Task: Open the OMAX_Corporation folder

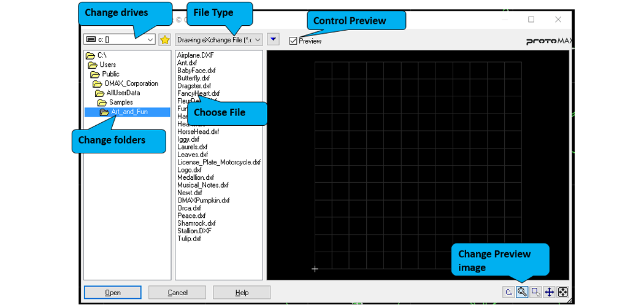Action: (x=131, y=83)
